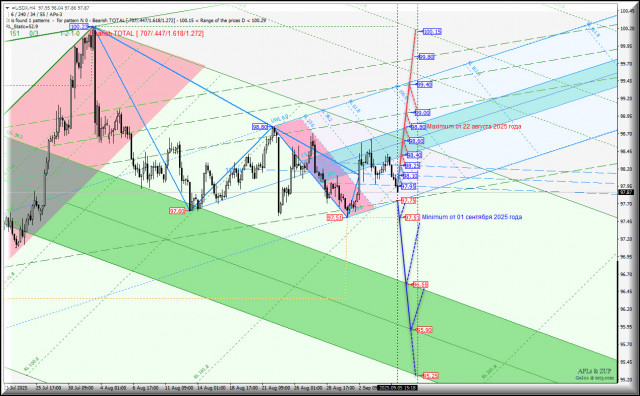Select 'Minimum от 01 сентября 2025 года' annotation
This screenshot has height=396, width=640.
click(472, 217)
